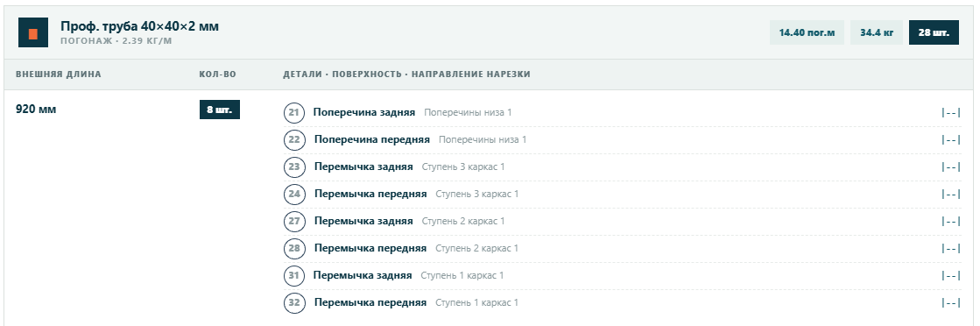Click the 8 шт. quantity badge
Image resolution: width=980 pixels, height=326 pixels.
[219, 110]
